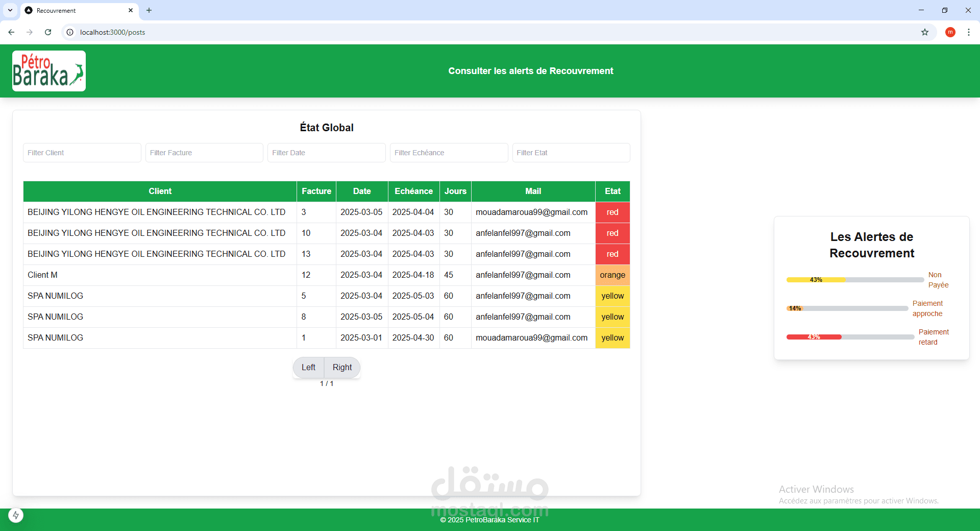Focus the Filter Client field
The height and width of the screenshot is (531, 980).
tap(82, 153)
